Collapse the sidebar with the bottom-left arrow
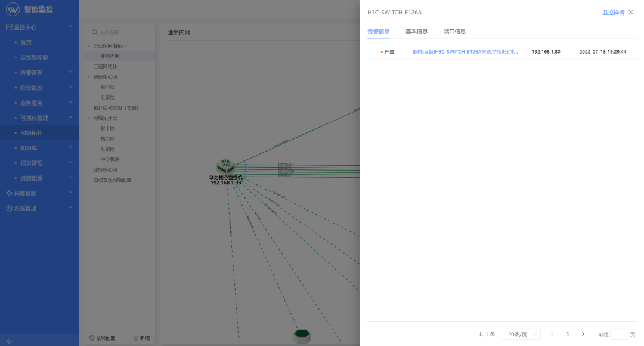Viewport: 644px width, 346px height. 9,341
